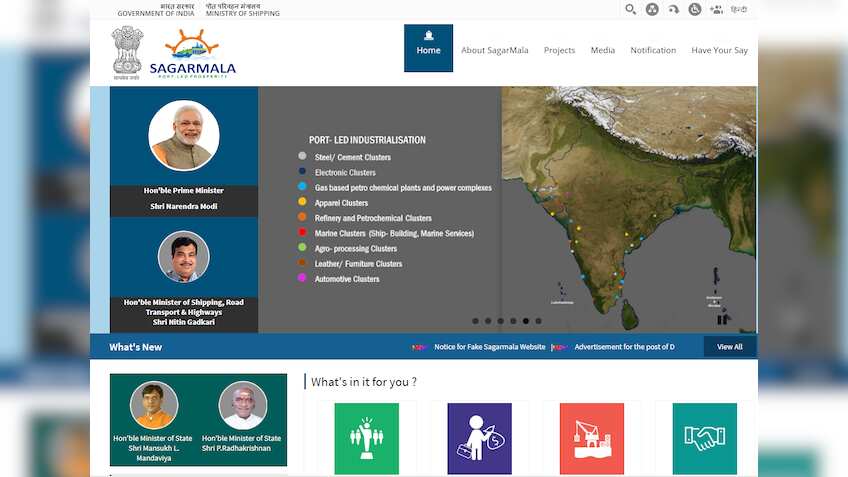
Task: Click the New badge before Fake Website notice
Action: [419, 347]
